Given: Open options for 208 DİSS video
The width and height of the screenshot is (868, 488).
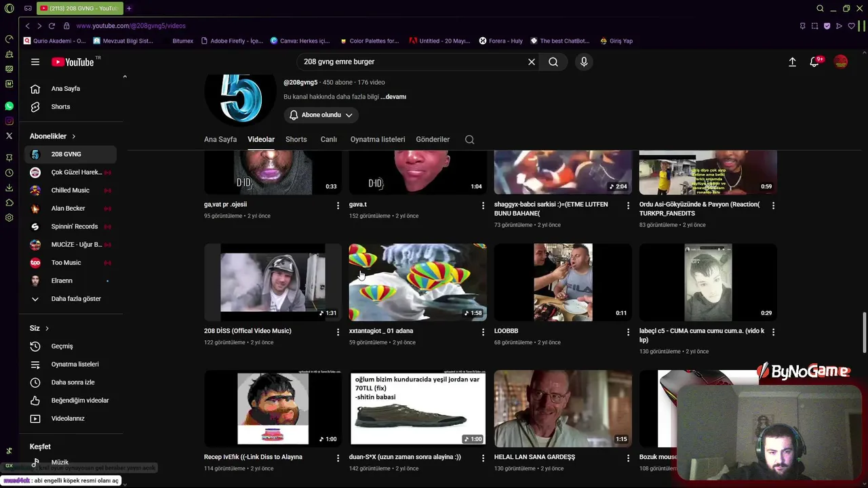Looking at the screenshot, I should 338,332.
